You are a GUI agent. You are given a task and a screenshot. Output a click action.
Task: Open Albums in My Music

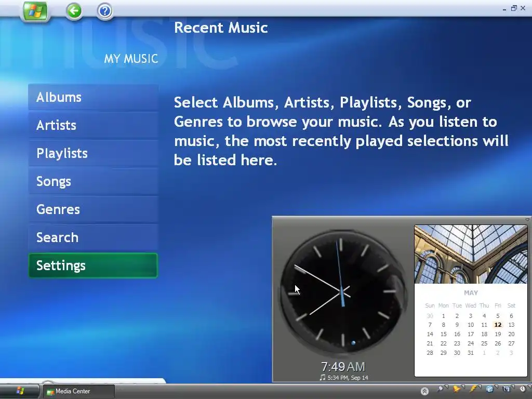pyautogui.click(x=94, y=97)
